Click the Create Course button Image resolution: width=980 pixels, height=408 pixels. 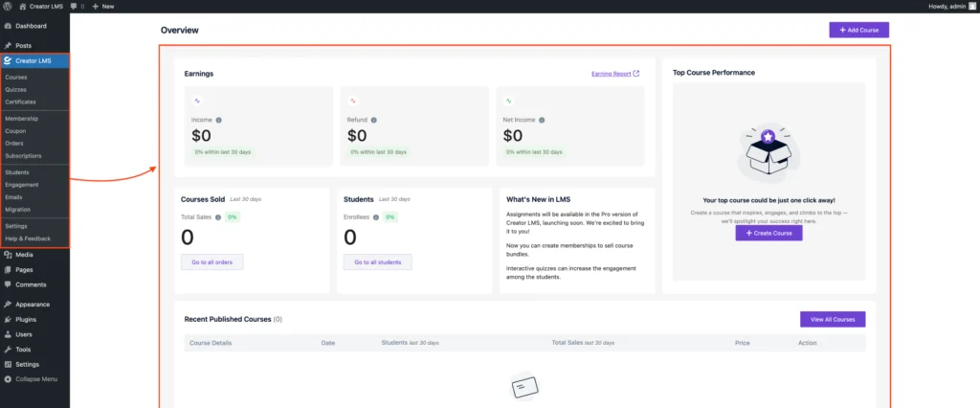click(768, 233)
